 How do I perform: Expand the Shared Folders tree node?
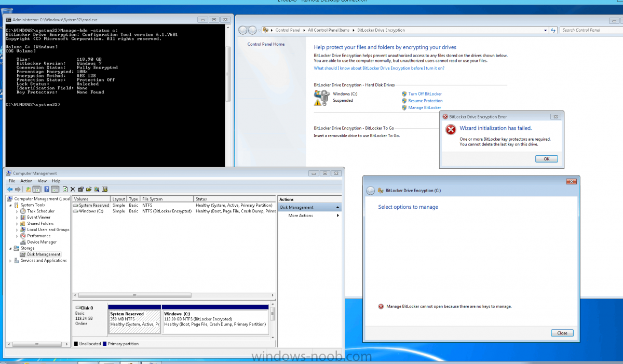[x=17, y=224]
